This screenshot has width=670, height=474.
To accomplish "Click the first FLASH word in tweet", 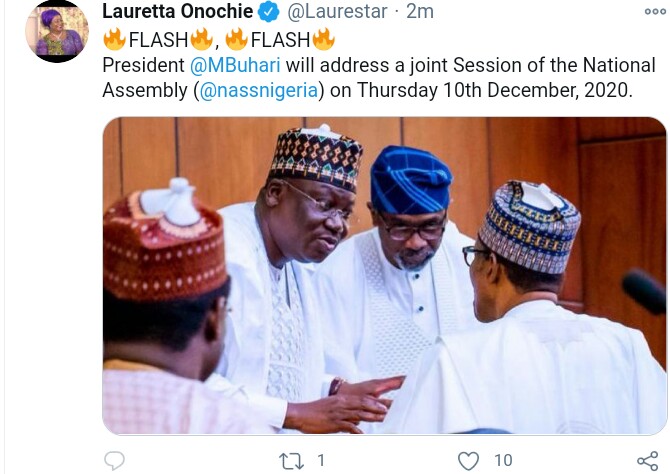I will point(159,41).
